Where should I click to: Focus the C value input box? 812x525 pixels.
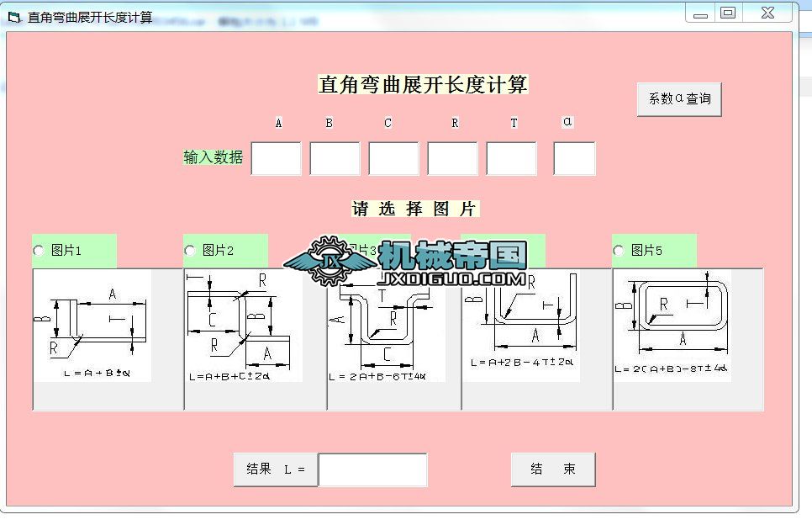(x=393, y=158)
